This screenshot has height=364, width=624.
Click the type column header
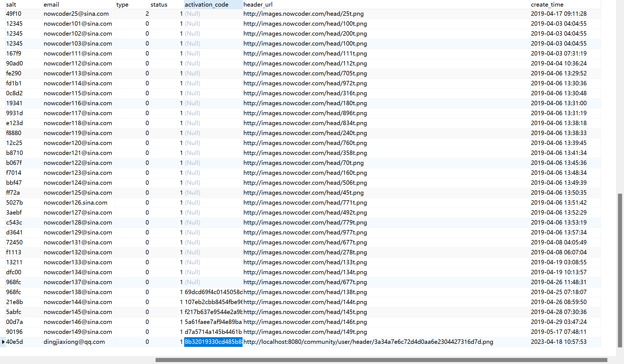point(132,4)
